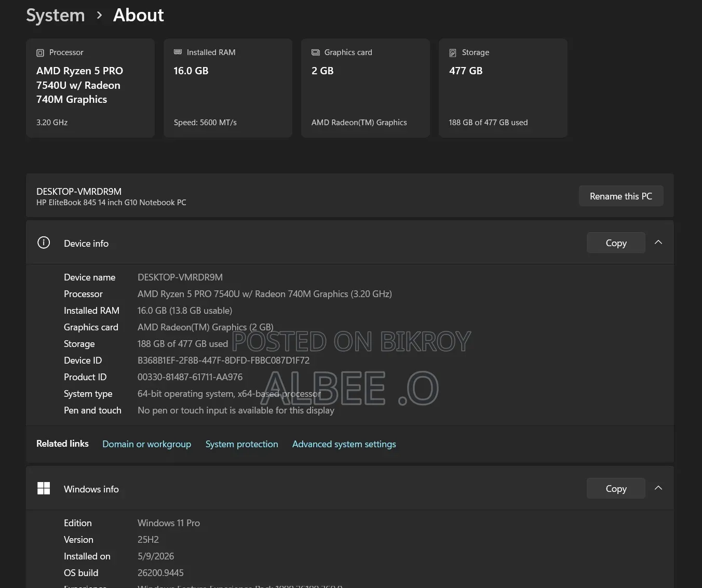Copy the Device info details

tap(616, 243)
